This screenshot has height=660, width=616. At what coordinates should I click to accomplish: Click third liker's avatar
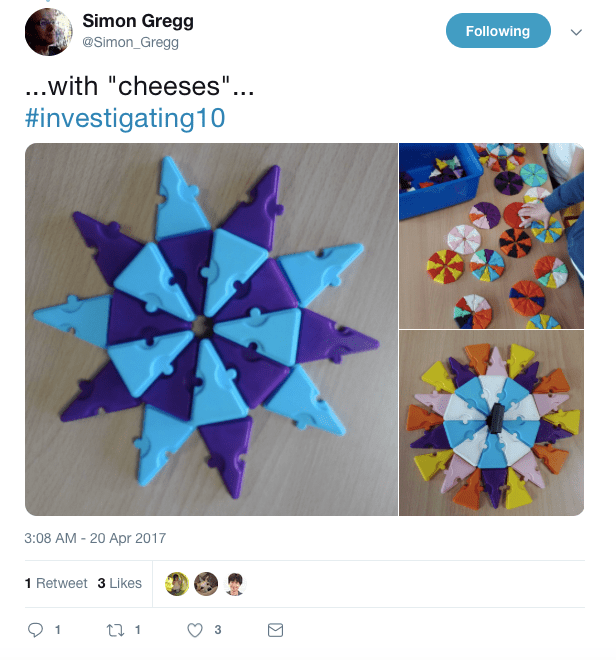(x=235, y=584)
